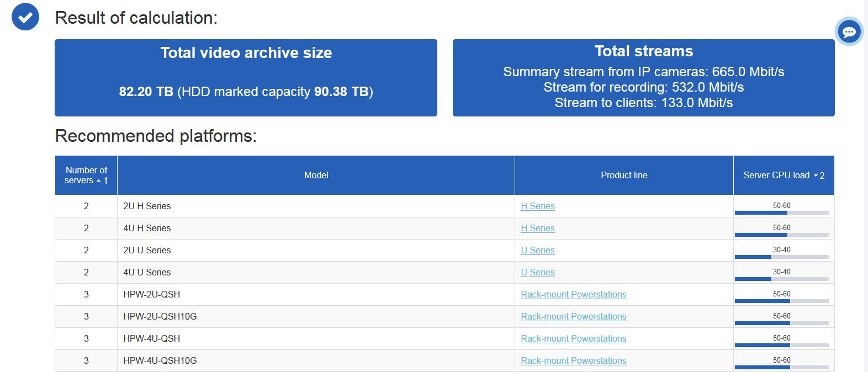Click the Product line column header
Viewport: 868px width, 372px height.
624,175
